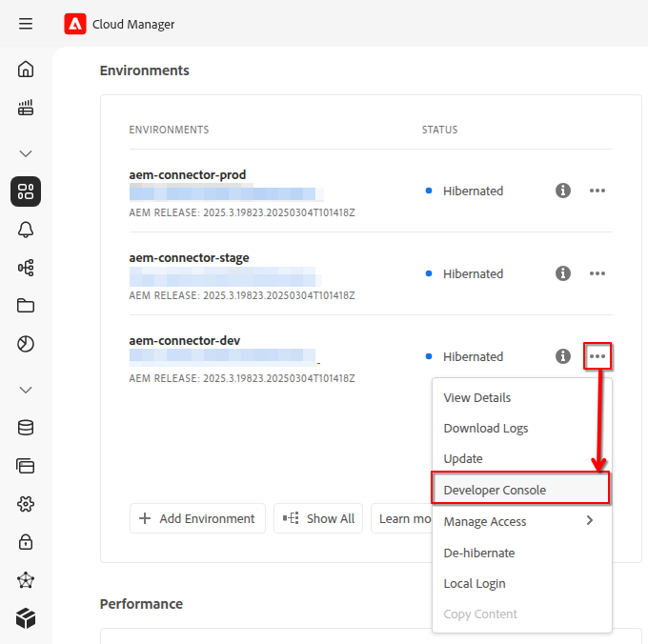Open the database stack sidebar icon
Screen dimensions: 648x644
(x=26, y=428)
